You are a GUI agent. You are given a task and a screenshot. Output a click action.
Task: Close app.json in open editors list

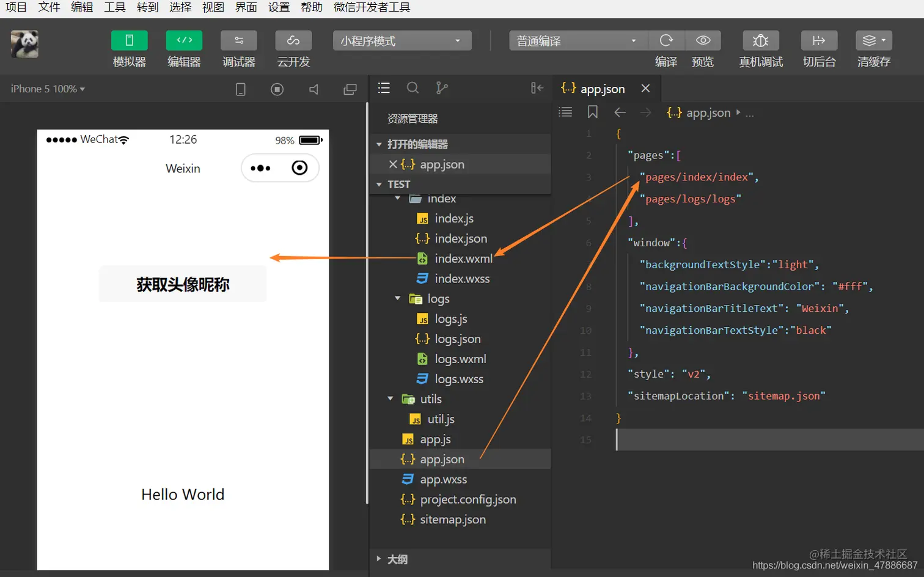393,164
